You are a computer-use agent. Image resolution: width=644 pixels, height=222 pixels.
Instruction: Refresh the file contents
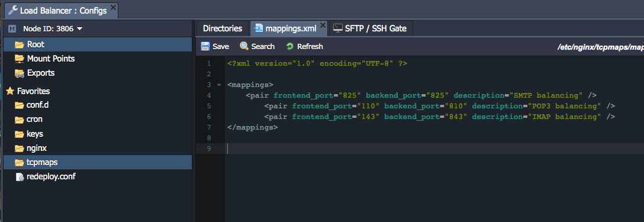click(x=305, y=46)
